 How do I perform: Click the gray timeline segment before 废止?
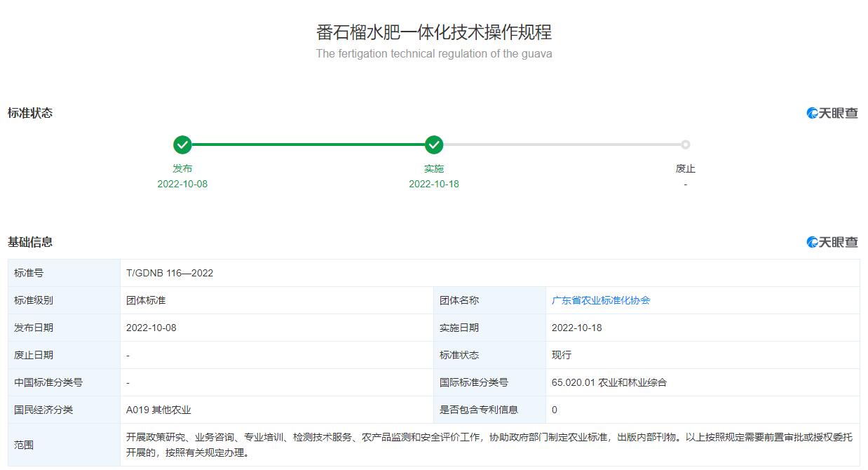pos(561,145)
